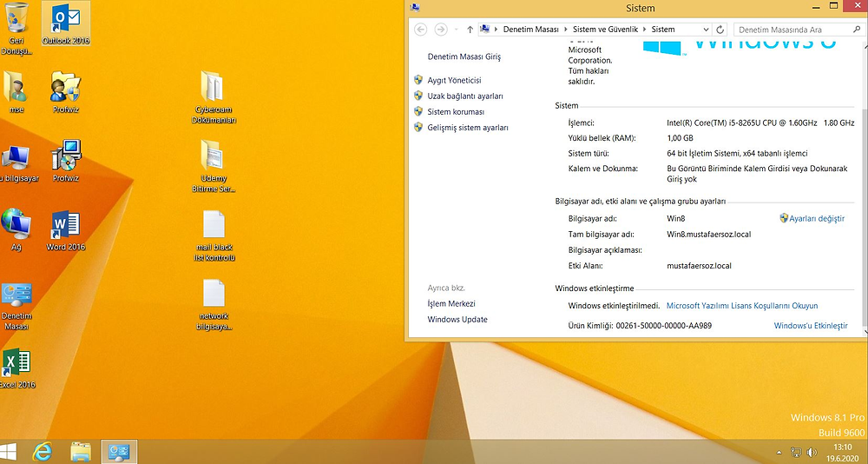Select Win8.mustafaersoz.local full computer name
This screenshot has width=868, height=464.
tap(709, 235)
